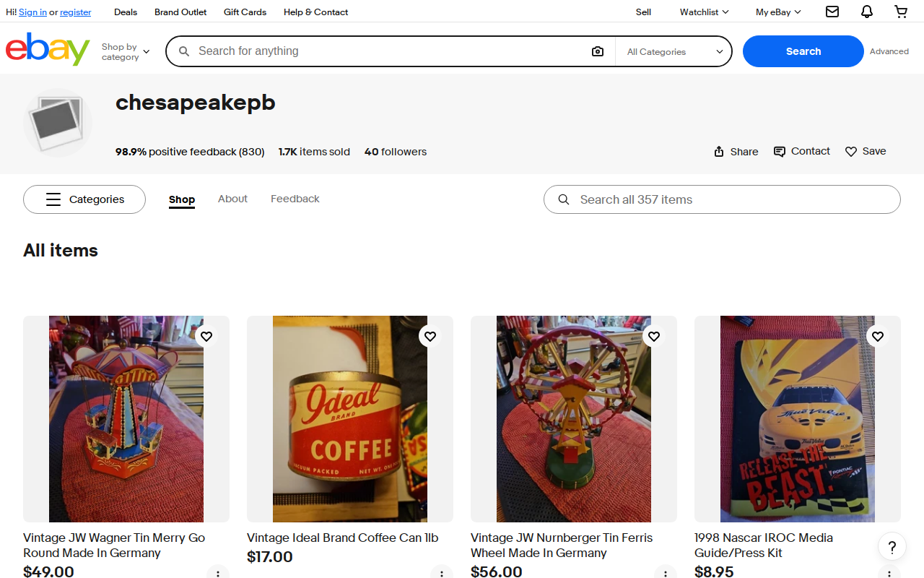Open Deals in the top menu
The width and height of the screenshot is (924, 578).
click(126, 12)
